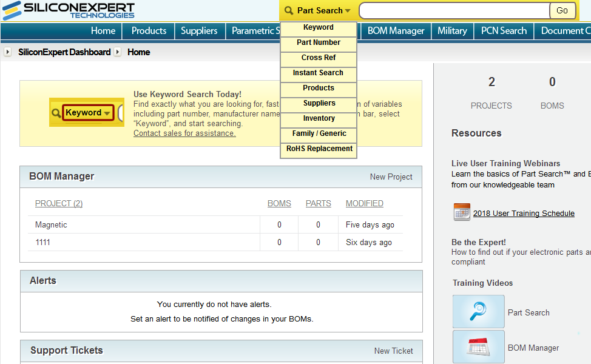Click the breadcrumb arrow before Home
Image resolution: width=591 pixels, height=364 pixels.
click(x=118, y=52)
